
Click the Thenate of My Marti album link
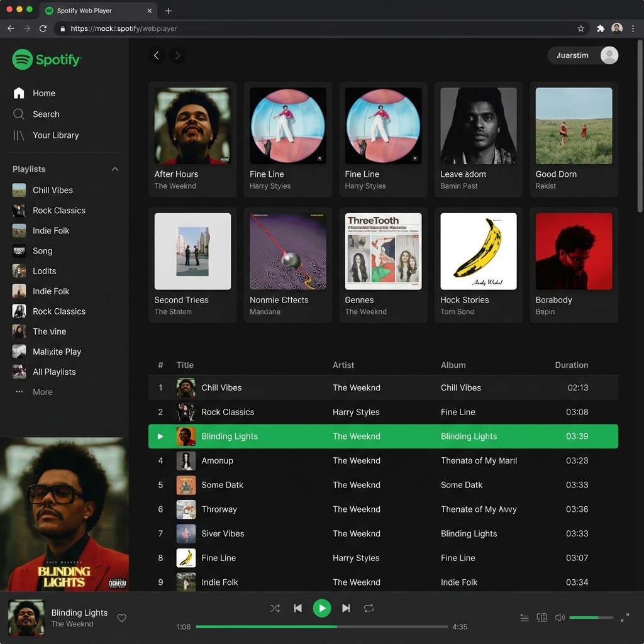[479, 460]
